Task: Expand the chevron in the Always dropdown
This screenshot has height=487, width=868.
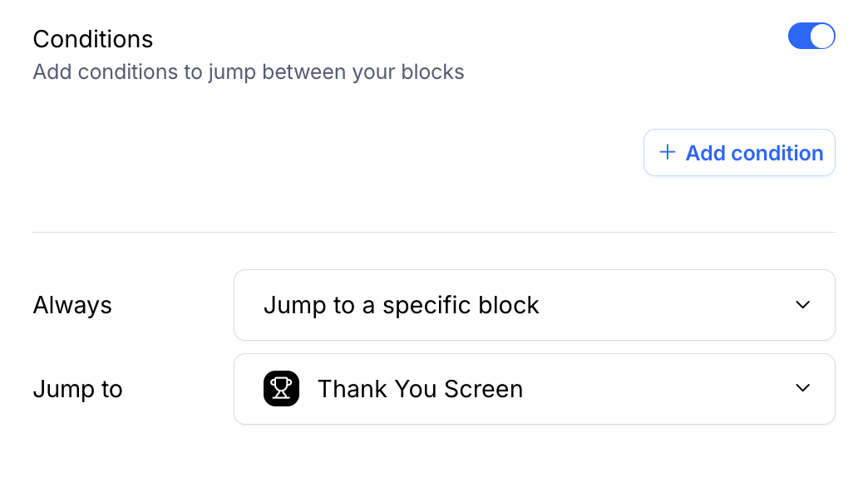Action: click(802, 305)
